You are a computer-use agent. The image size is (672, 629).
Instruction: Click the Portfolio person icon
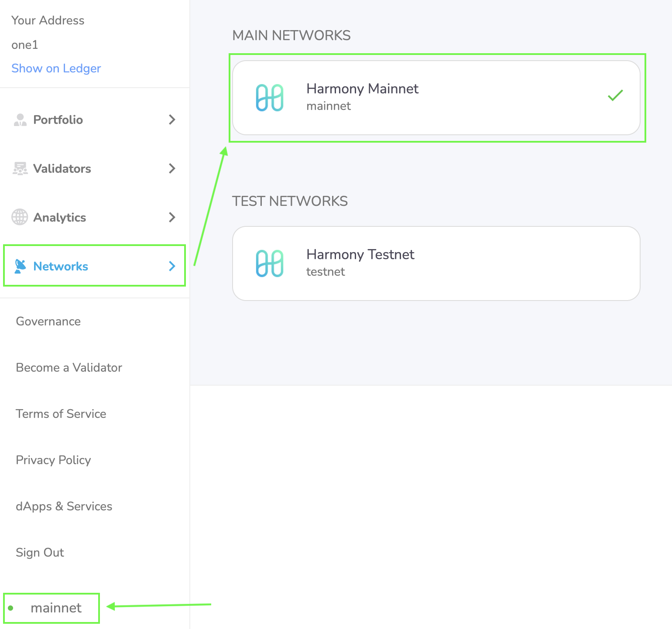coord(20,120)
